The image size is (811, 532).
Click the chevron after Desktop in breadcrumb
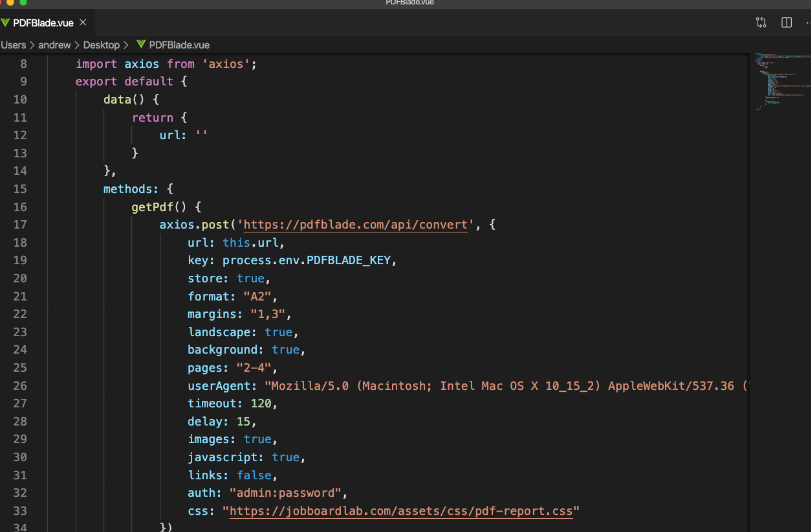coord(126,45)
